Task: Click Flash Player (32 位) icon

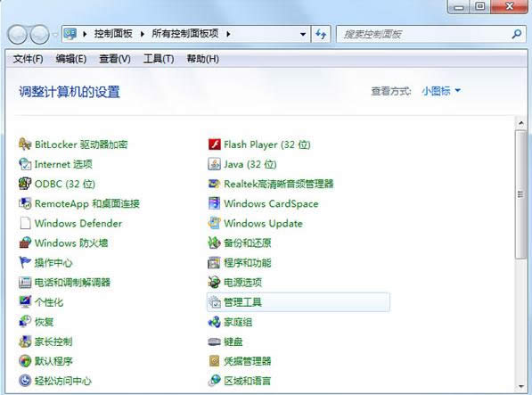Action: (215, 144)
